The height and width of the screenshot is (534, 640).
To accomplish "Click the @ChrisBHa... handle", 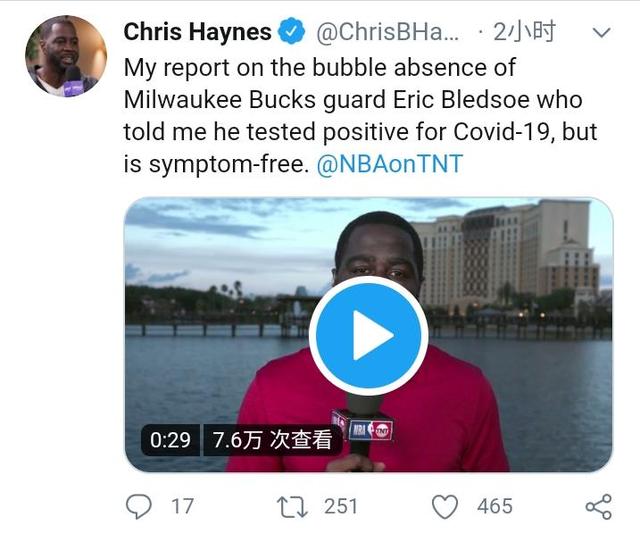I will point(388,32).
